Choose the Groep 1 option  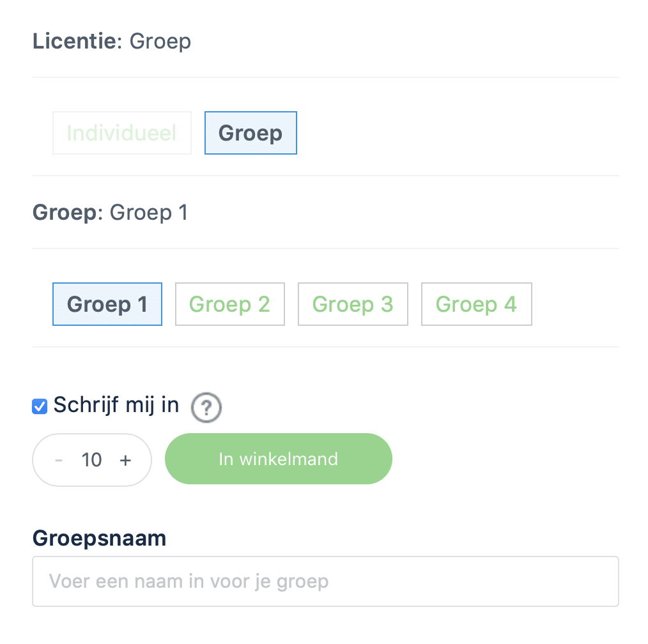107,304
